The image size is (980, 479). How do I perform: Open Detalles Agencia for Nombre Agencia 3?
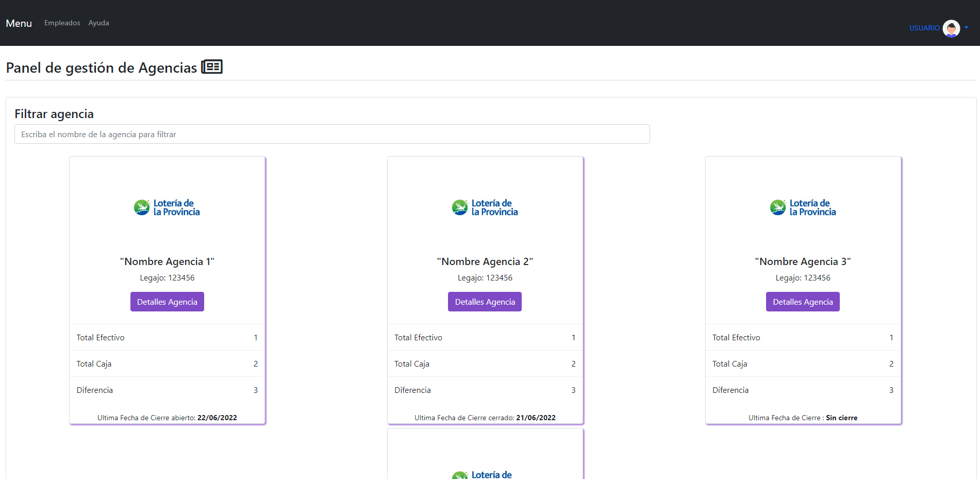tap(803, 302)
